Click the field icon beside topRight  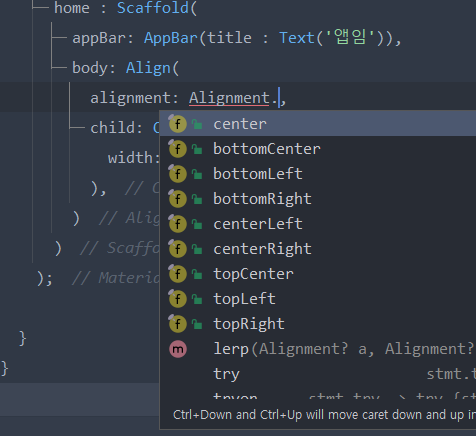pos(177,324)
